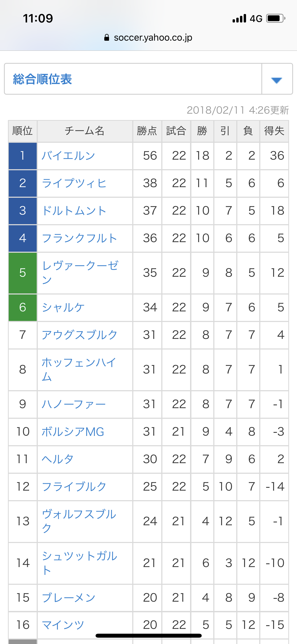Screen dimensions: 297x644
Task: Tap the soccer.yahoo.co.jp address bar
Action: tap(148, 38)
